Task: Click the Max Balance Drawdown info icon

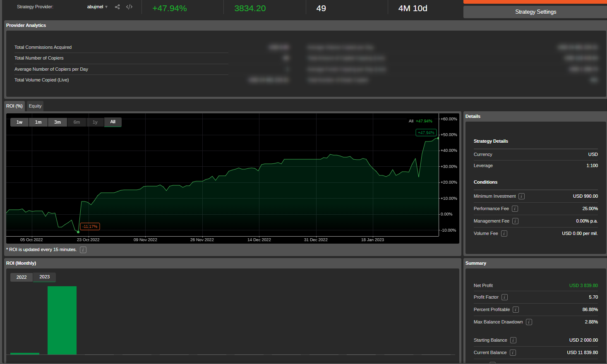Action: [x=529, y=322]
